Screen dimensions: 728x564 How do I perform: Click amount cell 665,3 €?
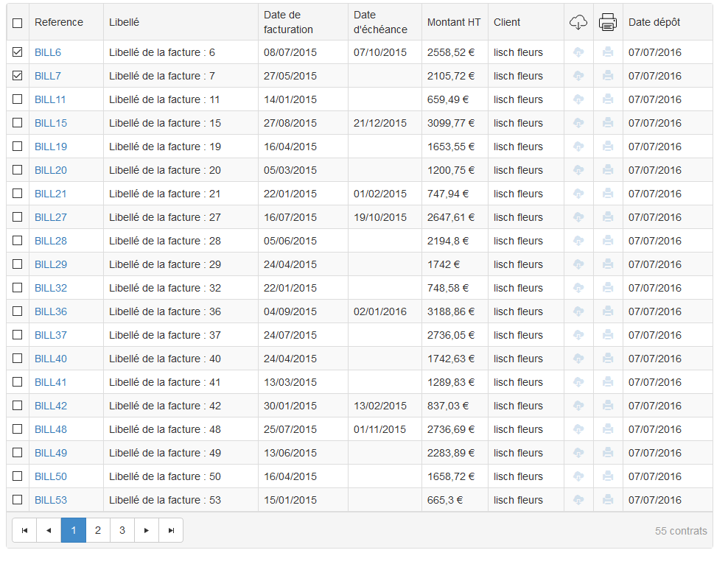(x=445, y=500)
